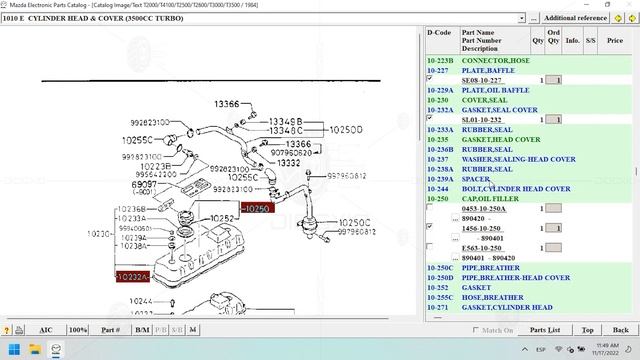Image resolution: width=640 pixels, height=360 pixels.
Task: Uncheck the SE08-10-227 part checkbox
Action: [x=429, y=78]
